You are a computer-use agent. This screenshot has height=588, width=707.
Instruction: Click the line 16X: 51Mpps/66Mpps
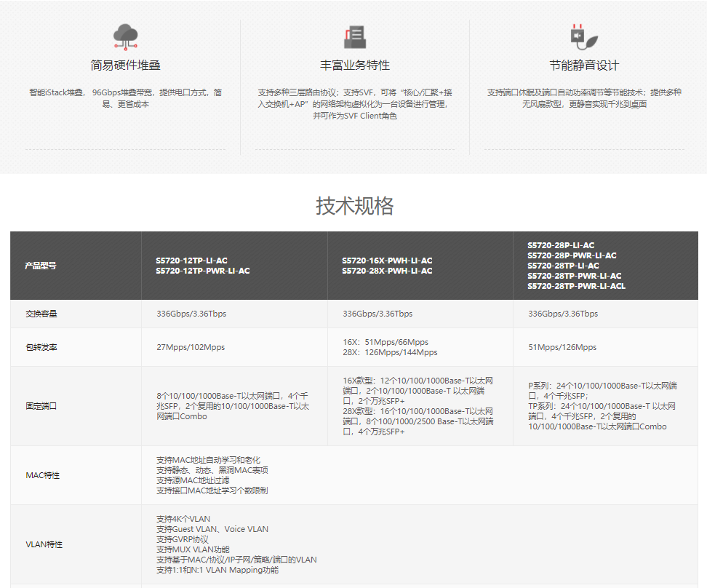pyautogui.click(x=386, y=342)
